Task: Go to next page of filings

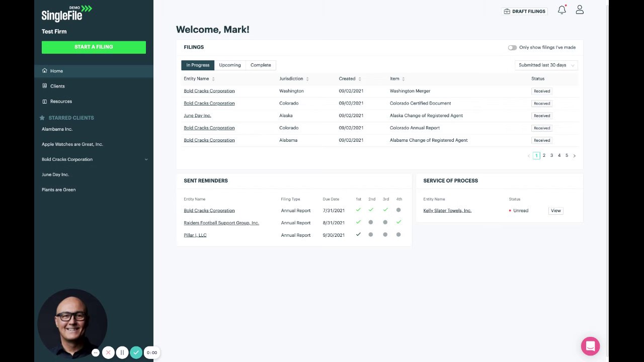Action: point(575,156)
